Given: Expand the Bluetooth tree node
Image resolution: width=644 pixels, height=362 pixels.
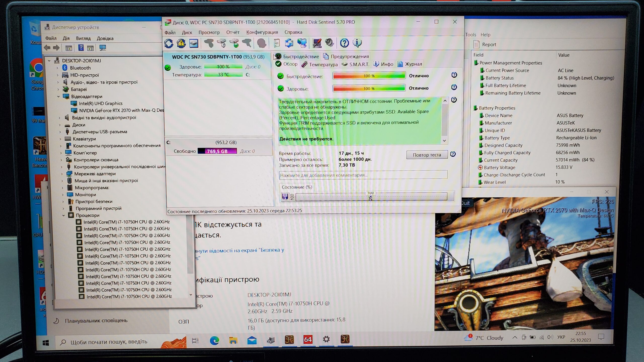Looking at the screenshot, I should (x=57, y=68).
